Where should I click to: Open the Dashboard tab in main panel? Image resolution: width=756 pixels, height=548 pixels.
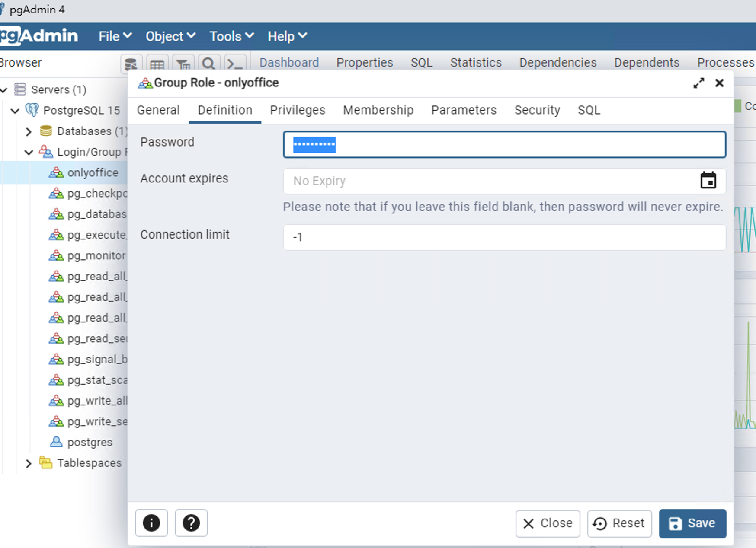tap(289, 63)
